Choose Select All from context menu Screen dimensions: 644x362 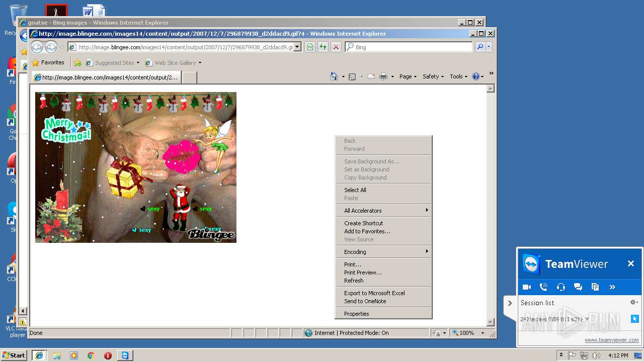[383, 190]
